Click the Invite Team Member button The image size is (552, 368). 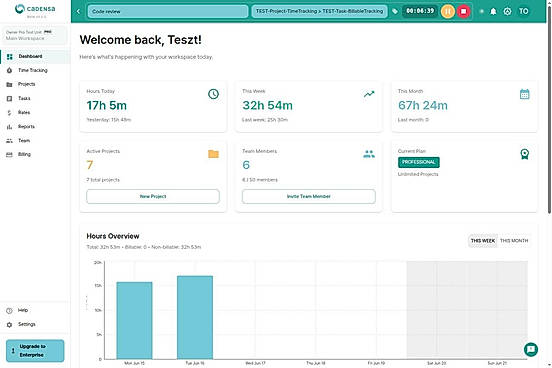309,197
